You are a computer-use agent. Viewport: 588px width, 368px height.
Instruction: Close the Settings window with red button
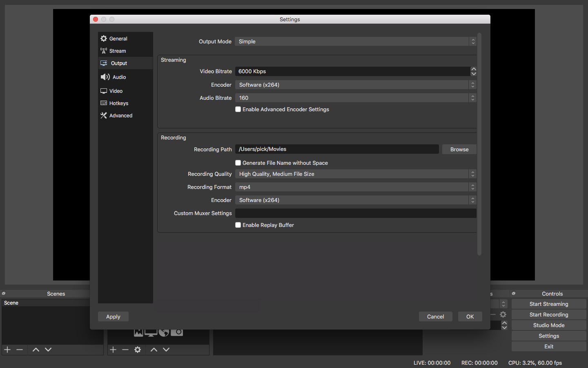point(96,19)
